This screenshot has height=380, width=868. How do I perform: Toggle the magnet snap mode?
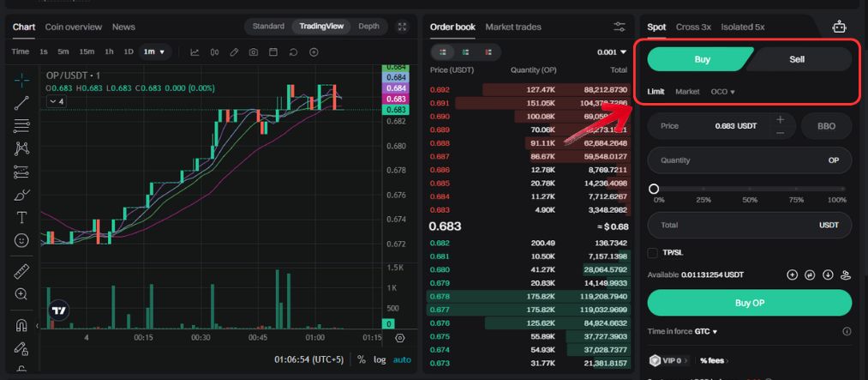tap(21, 325)
